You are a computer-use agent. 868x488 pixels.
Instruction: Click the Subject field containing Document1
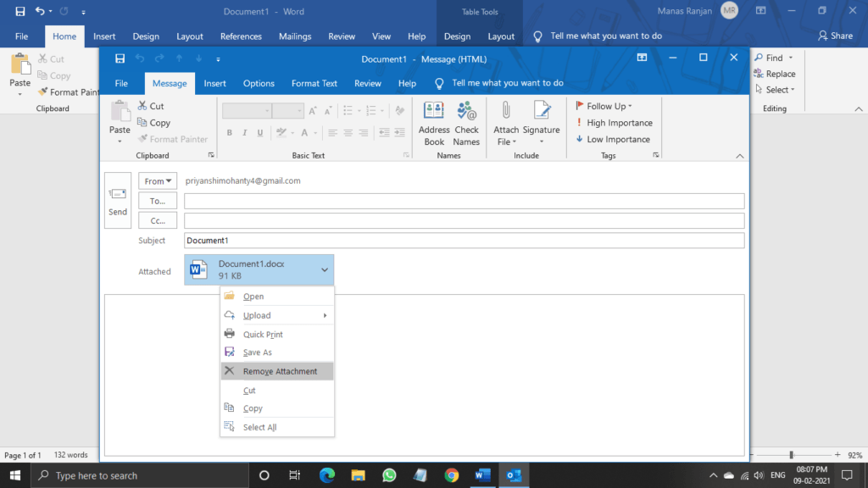click(x=464, y=240)
